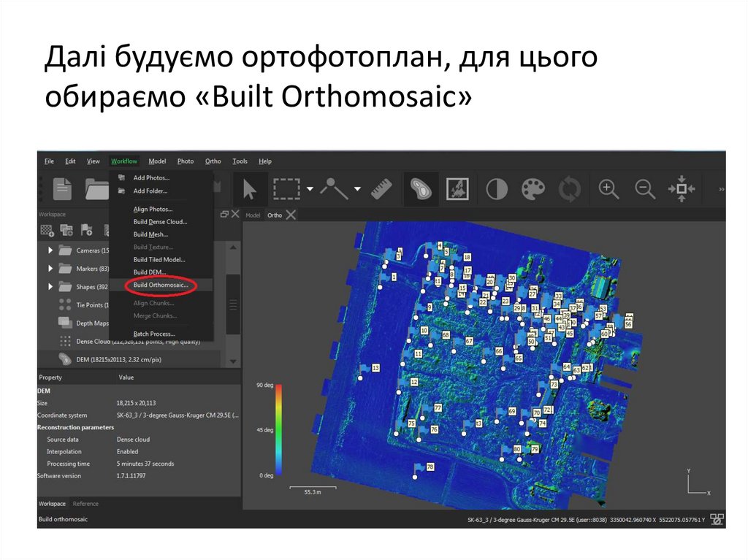Click the slope color gradient legend bar
The height and width of the screenshot is (560, 748).
click(278, 430)
